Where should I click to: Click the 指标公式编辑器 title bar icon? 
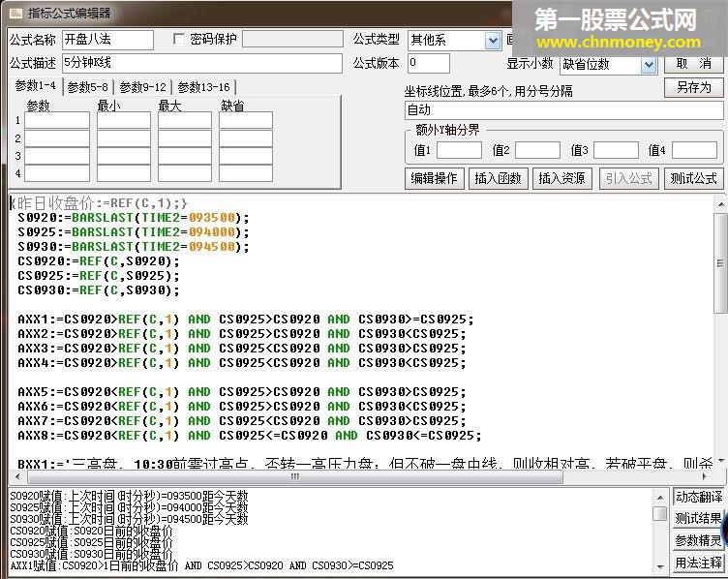pos(15,13)
